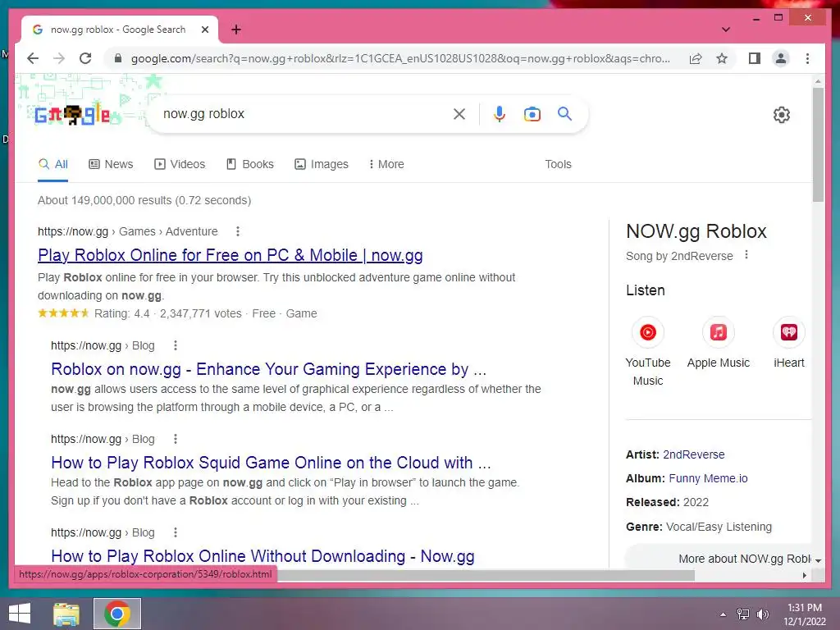840x630 pixels.
Task: Open Roblox on now.gg Enhance Gaming link
Action: [268, 369]
